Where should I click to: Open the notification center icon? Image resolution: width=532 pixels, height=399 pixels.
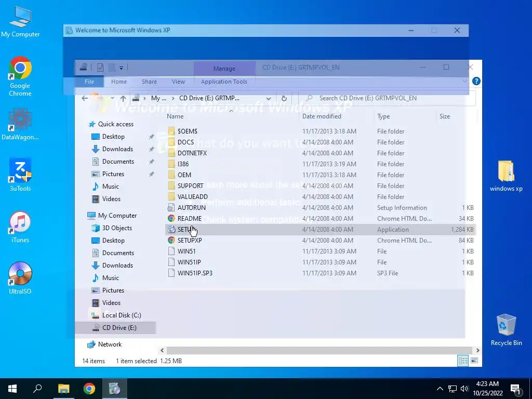point(516,389)
